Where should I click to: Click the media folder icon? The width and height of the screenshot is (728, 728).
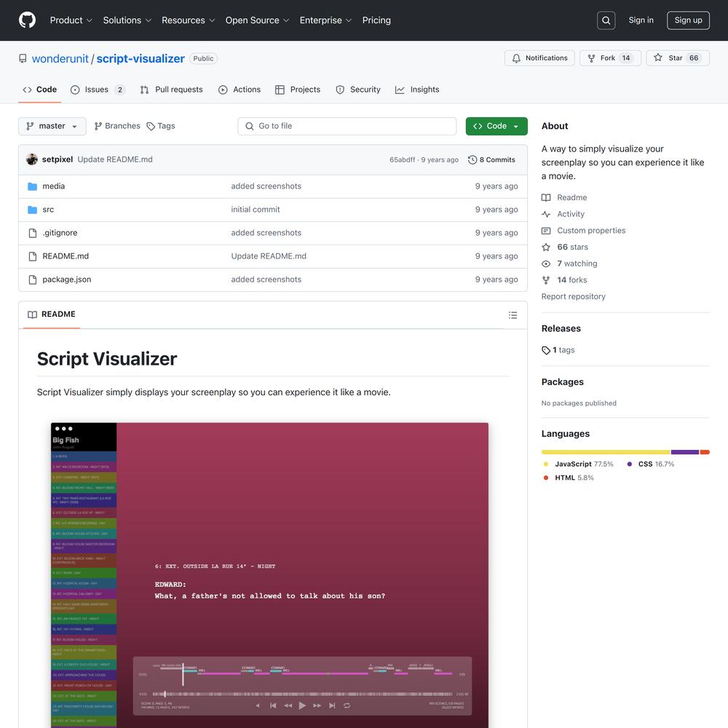33,186
